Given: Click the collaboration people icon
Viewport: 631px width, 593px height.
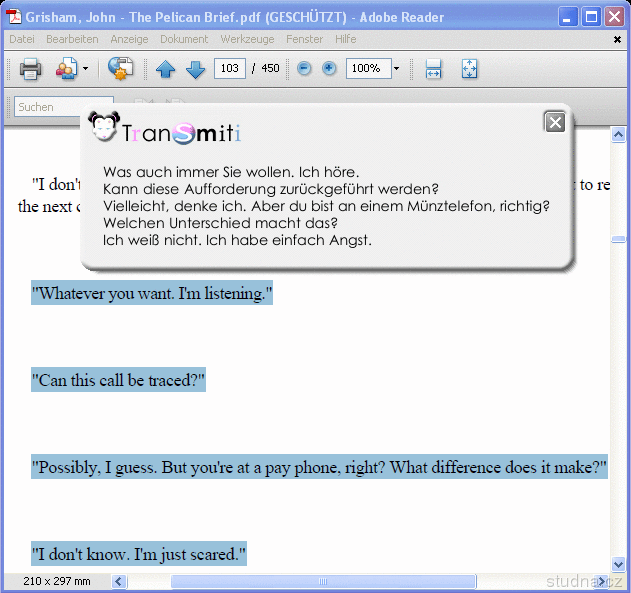Looking at the screenshot, I should pyautogui.click(x=66, y=69).
